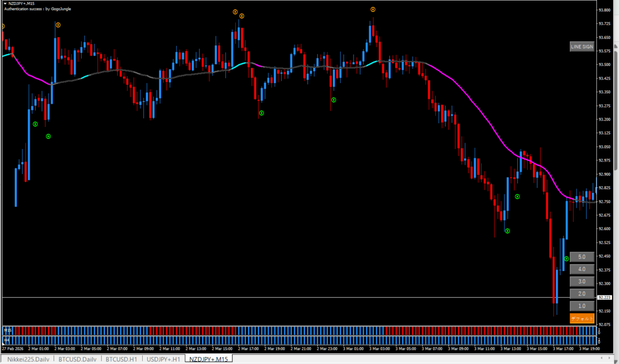Screen dimensions: 619x364
Task: Click the leftmost green signal marker on the chart
Action: [35, 124]
